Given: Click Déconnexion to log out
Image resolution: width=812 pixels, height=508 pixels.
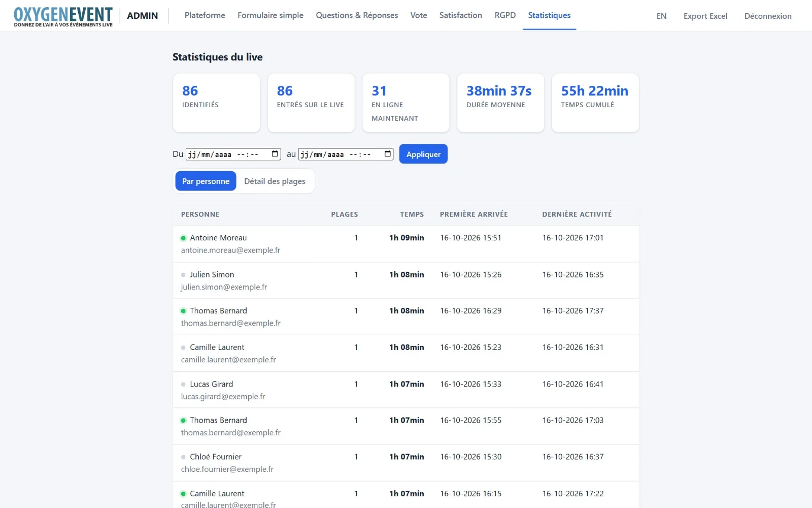Looking at the screenshot, I should pyautogui.click(x=768, y=16).
